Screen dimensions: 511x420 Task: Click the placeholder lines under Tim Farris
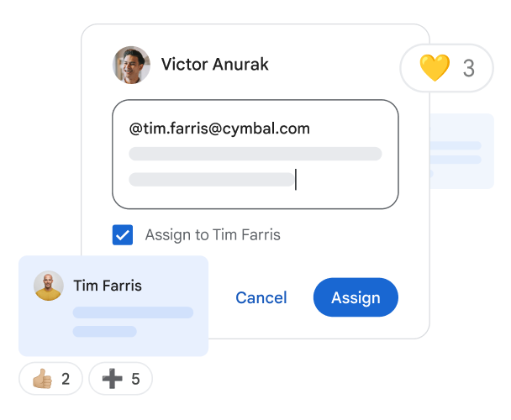(133, 322)
